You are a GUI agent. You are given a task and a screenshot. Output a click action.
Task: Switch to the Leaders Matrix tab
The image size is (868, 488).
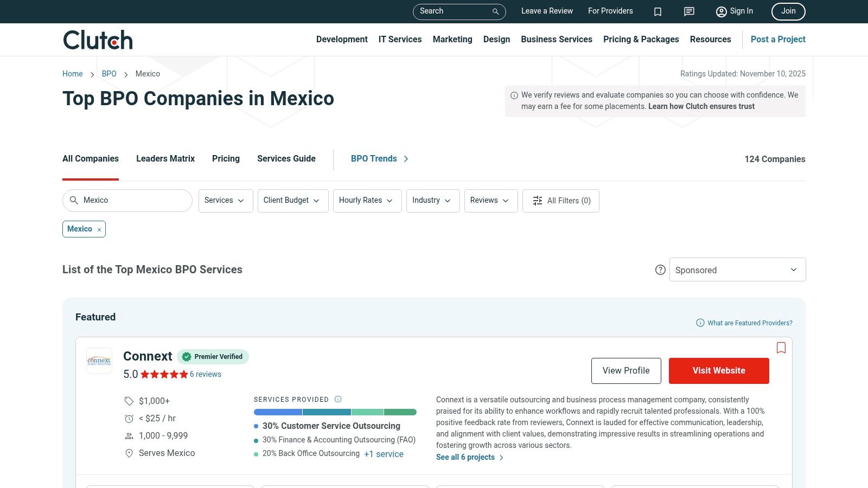[x=165, y=159]
